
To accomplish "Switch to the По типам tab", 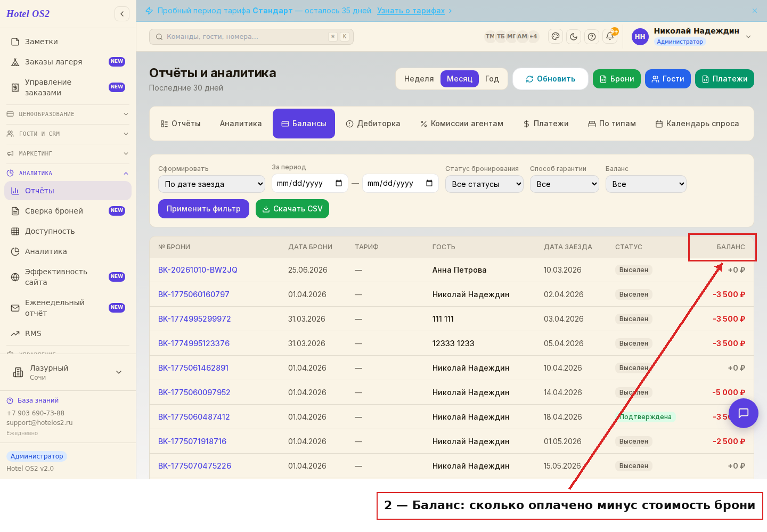I will tap(612, 124).
